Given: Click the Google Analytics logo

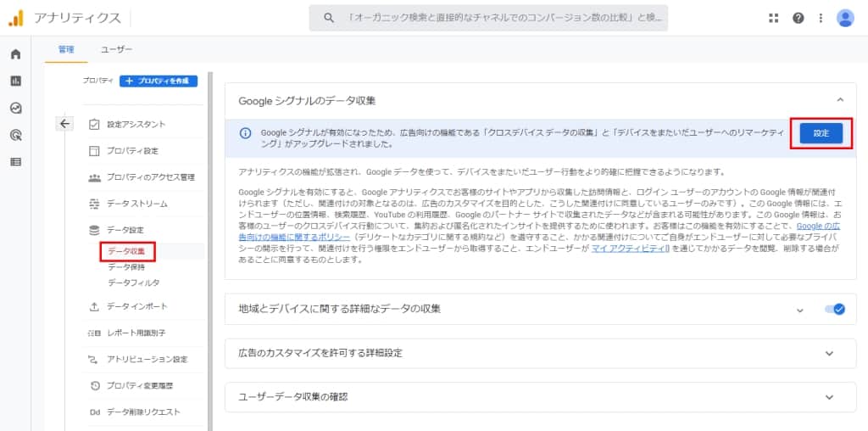Looking at the screenshot, I should pos(15,19).
